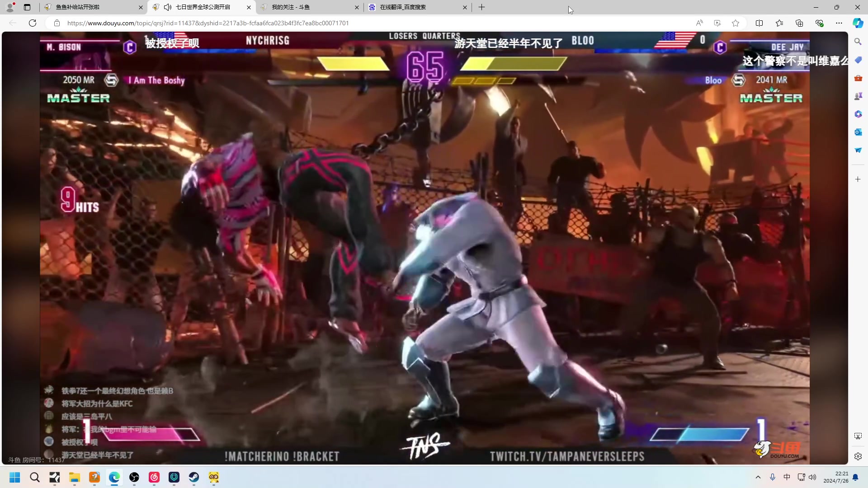Open Windows taskbar search

tap(35, 477)
